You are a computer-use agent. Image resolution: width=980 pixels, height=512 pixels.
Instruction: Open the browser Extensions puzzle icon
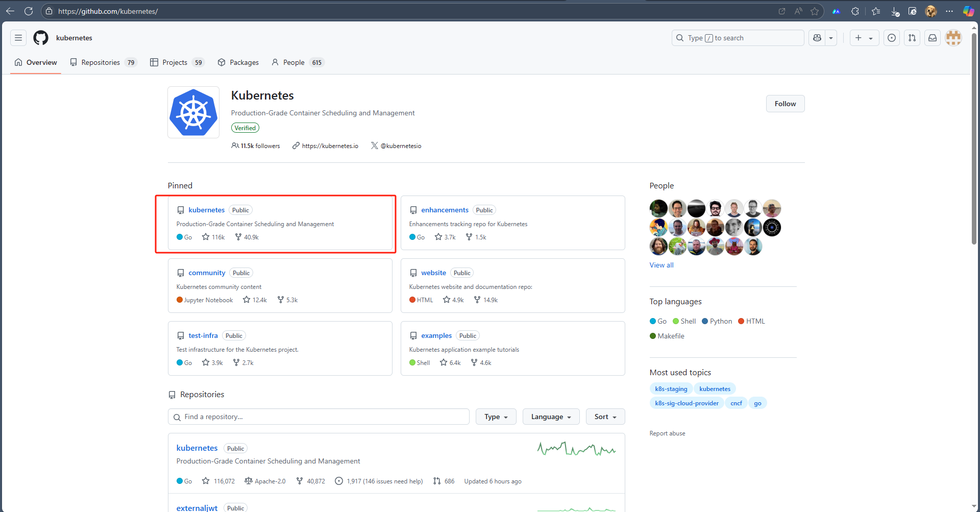coord(855,11)
